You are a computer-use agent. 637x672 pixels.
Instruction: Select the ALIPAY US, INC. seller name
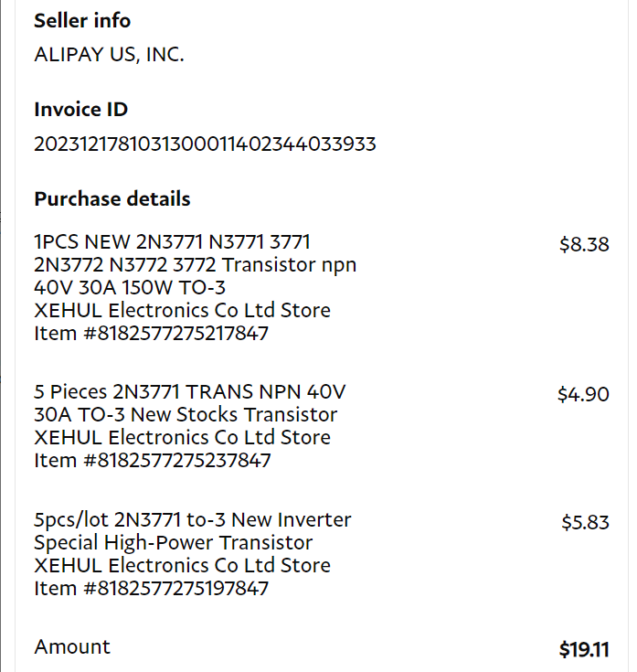point(109,55)
